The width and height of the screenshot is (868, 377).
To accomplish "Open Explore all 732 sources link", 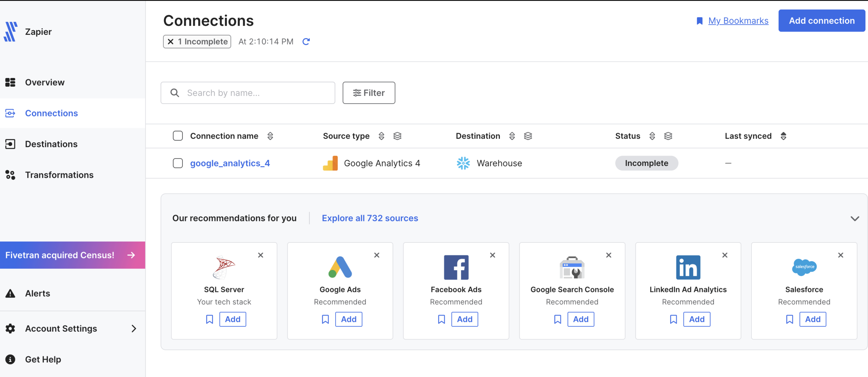I will [370, 218].
